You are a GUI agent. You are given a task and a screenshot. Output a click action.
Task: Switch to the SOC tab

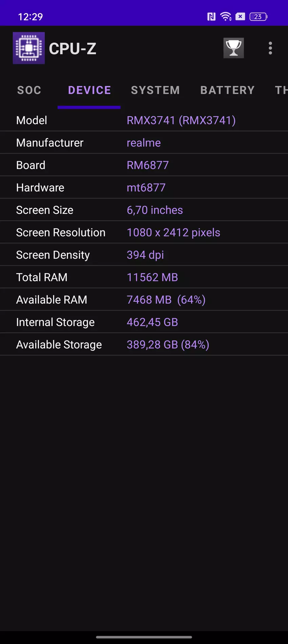29,90
